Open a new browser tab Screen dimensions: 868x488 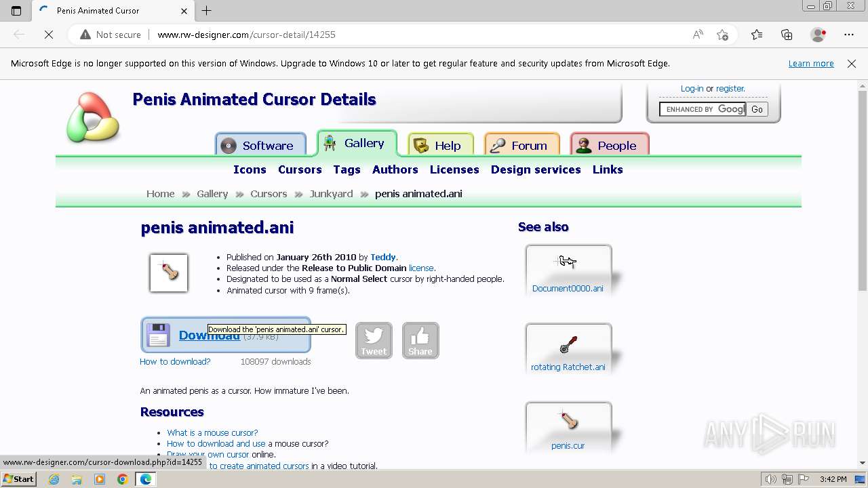pos(207,11)
